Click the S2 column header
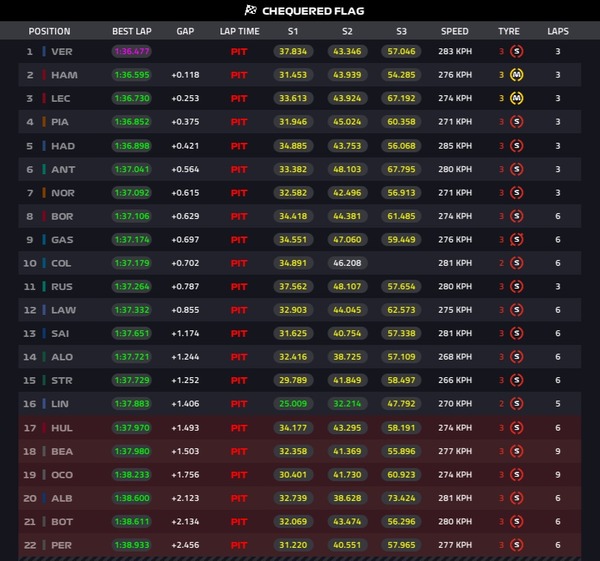 point(347,31)
